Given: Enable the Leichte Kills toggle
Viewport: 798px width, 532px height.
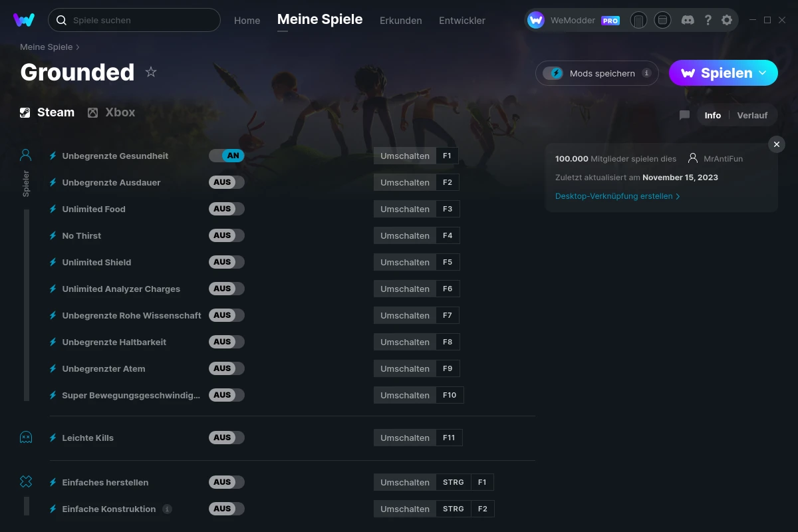Looking at the screenshot, I should pyautogui.click(x=227, y=438).
